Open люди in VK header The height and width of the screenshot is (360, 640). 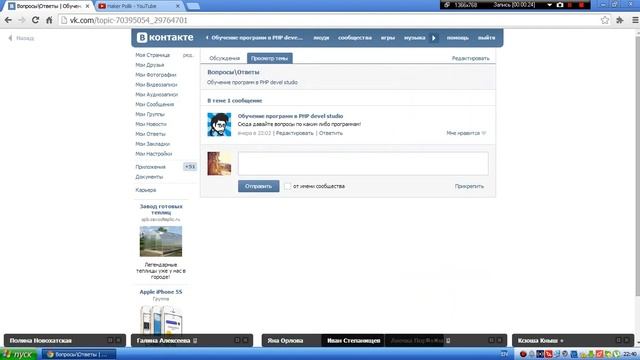tap(321, 38)
